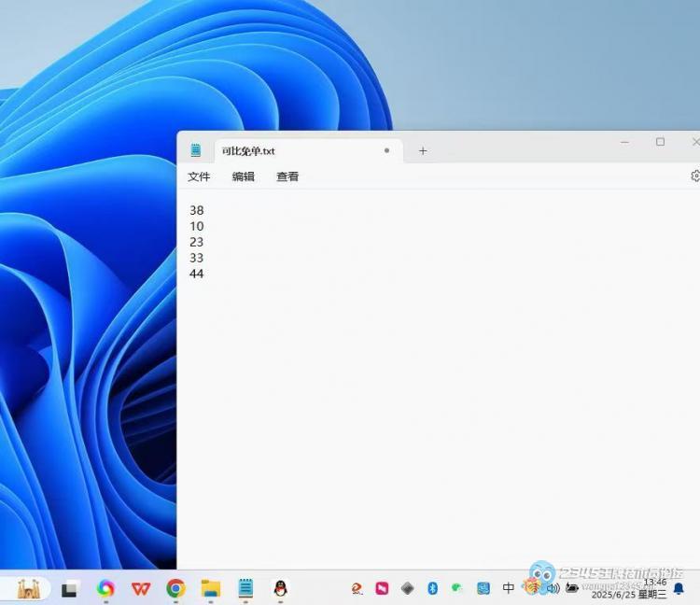Click the blue monitor tray icon

[x=483, y=588]
